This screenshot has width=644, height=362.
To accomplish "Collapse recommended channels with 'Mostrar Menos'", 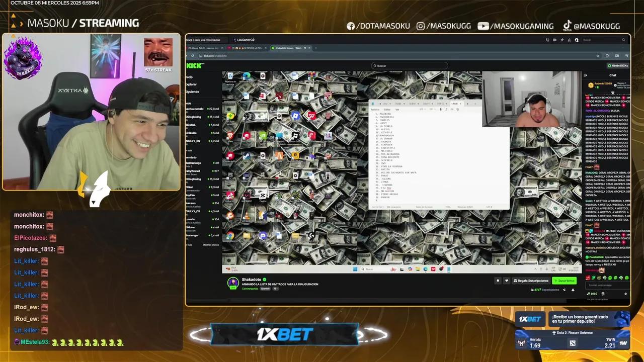I will coord(211,245).
